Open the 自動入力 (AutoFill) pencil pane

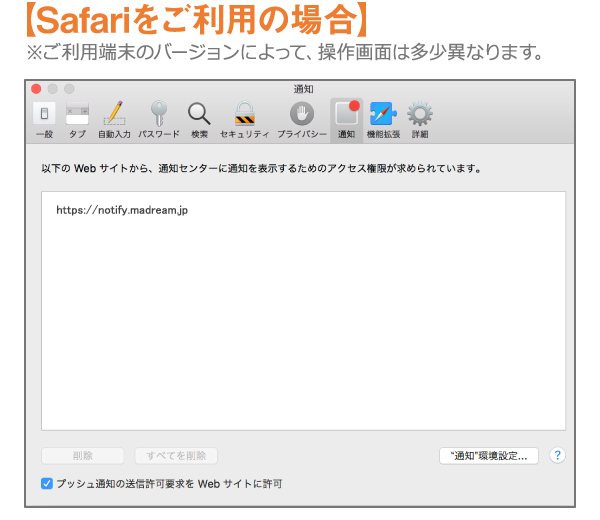pos(114,120)
